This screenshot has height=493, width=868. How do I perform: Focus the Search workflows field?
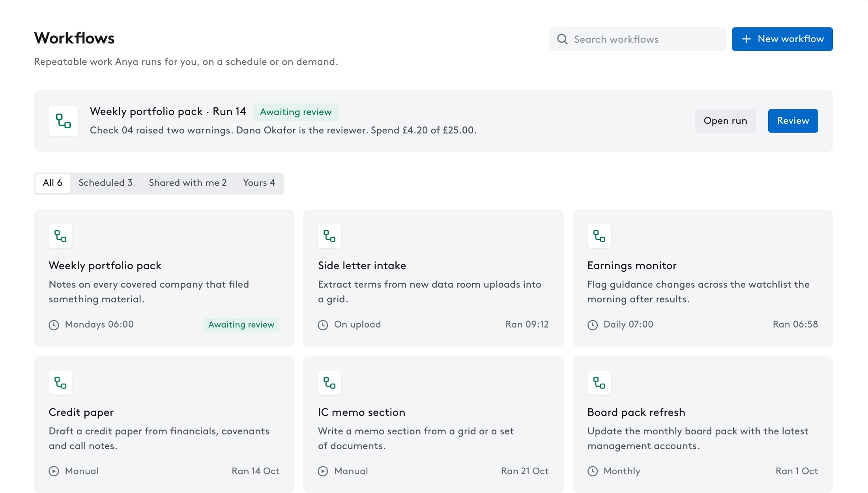[637, 39]
